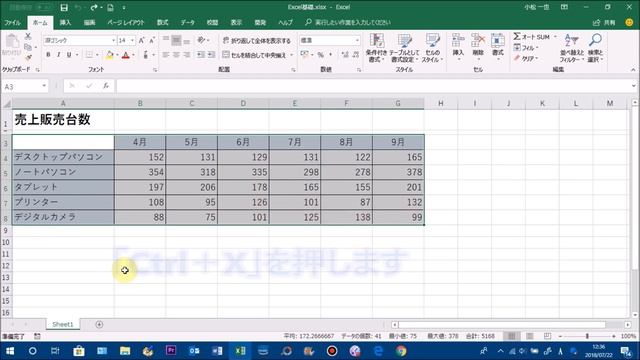The height and width of the screenshot is (360, 640).
Task: Open the File tab
Action: click(x=12, y=22)
